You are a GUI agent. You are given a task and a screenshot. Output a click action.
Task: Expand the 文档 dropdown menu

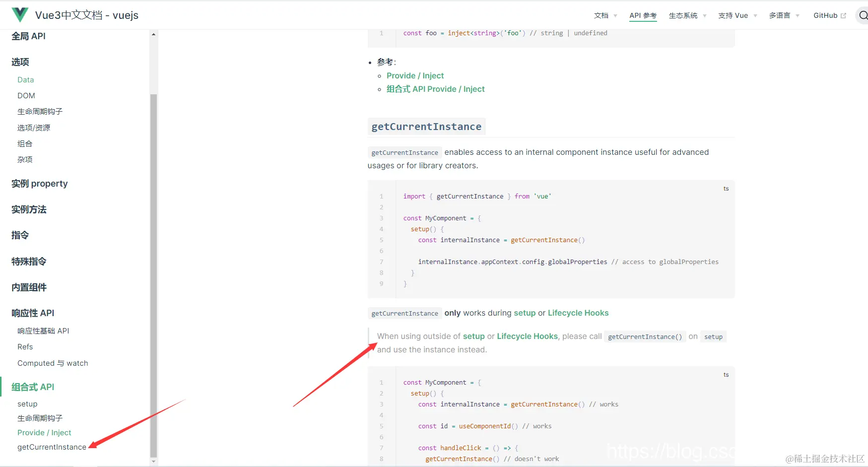605,15
